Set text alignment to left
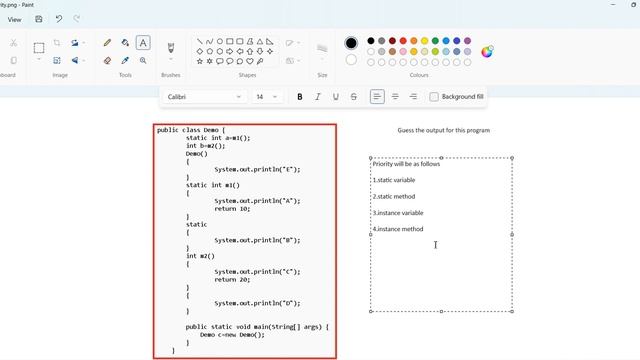This screenshot has width=640, height=360. (377, 97)
